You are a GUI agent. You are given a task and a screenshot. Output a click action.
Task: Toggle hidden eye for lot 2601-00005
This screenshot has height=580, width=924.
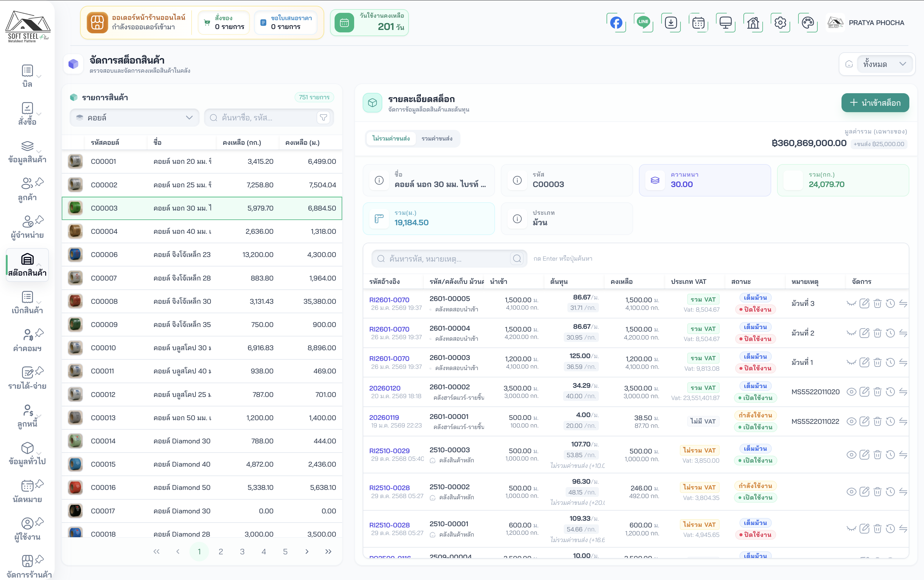coord(851,303)
